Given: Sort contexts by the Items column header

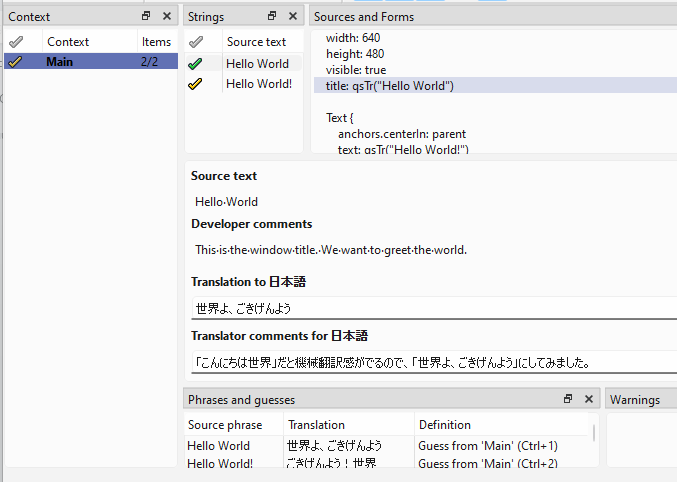Looking at the screenshot, I should click(156, 42).
